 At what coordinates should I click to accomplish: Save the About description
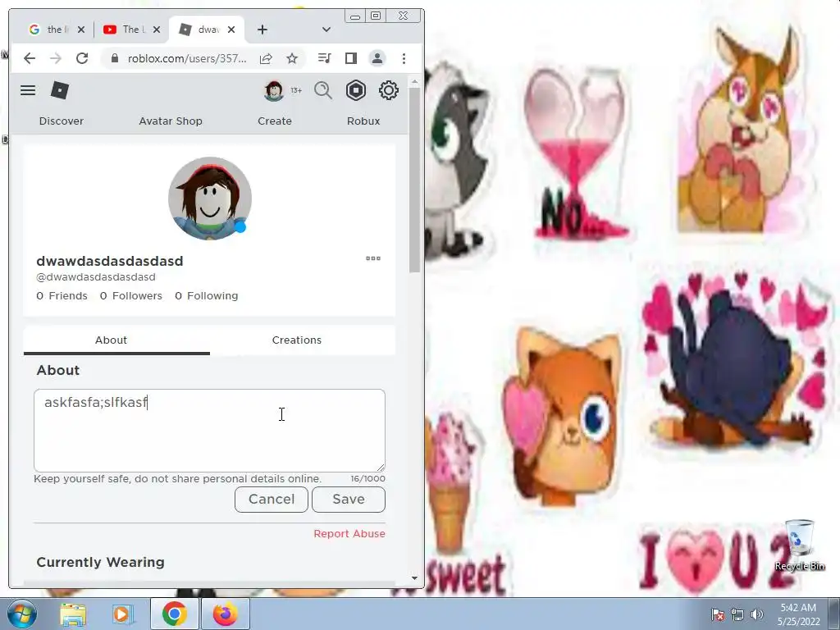click(348, 500)
